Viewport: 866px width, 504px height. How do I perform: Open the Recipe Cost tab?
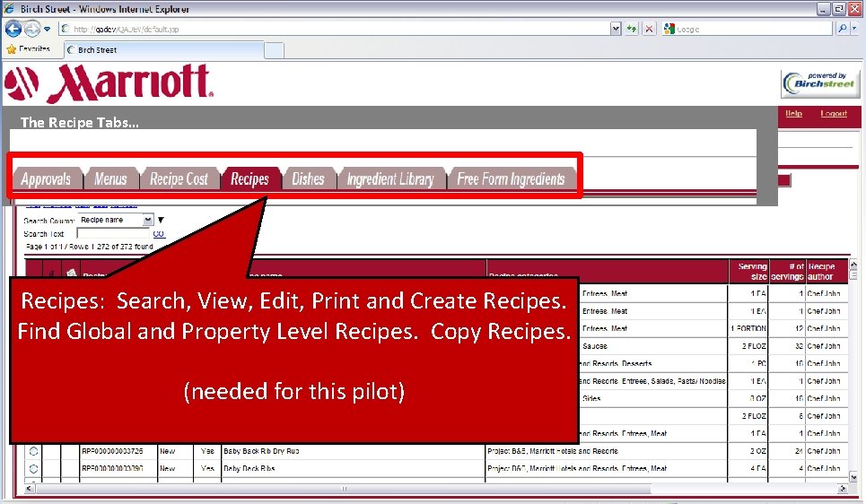coord(179,178)
